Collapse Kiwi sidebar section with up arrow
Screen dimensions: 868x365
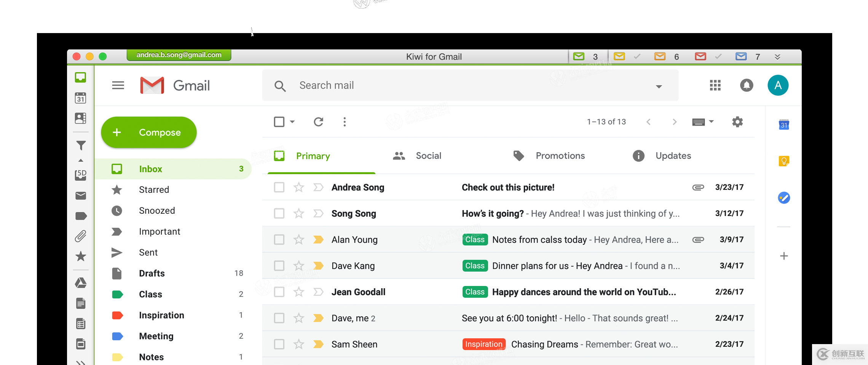81,160
